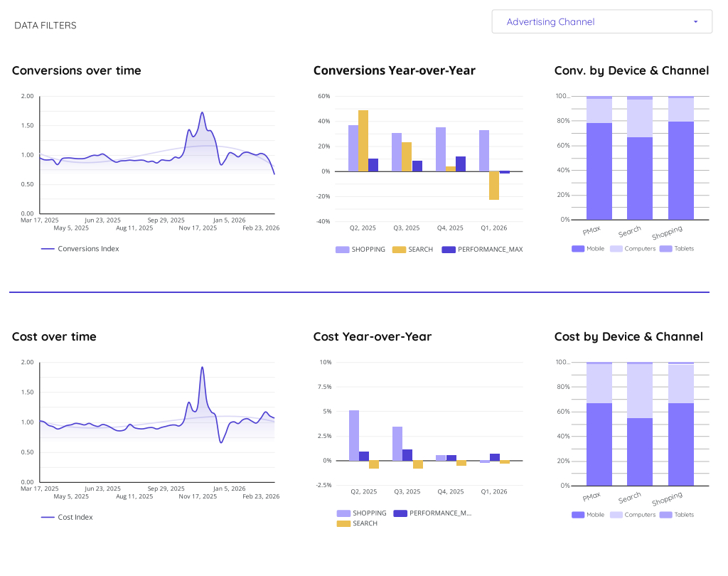Click the Q2 2025 Shopping bar in Cost Year-over-Year
Image resolution: width=728 pixels, height=576 pixels.
tap(354, 436)
